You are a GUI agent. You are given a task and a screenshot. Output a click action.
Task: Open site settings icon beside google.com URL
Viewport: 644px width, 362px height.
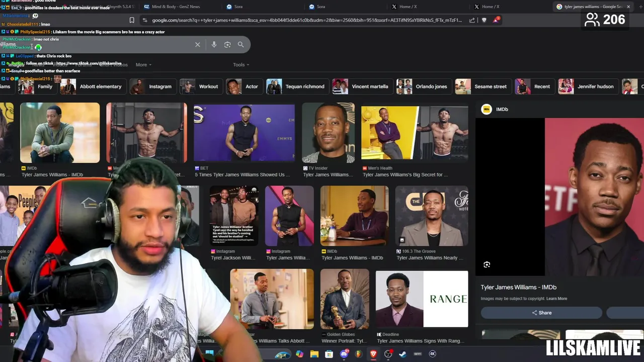click(145, 20)
